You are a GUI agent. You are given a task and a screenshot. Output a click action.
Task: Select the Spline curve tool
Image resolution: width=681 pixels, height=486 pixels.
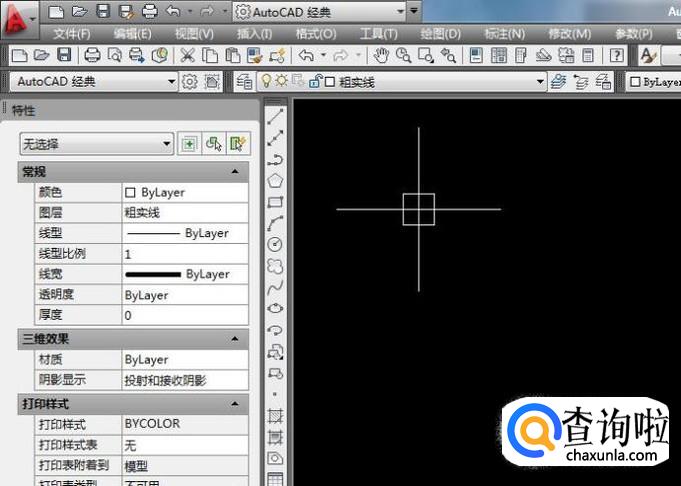(276, 287)
